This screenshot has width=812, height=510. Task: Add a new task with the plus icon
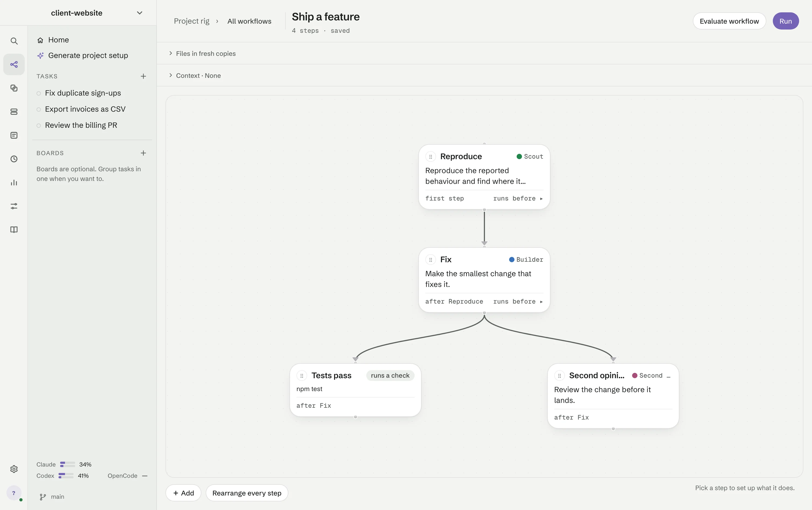[x=143, y=76]
